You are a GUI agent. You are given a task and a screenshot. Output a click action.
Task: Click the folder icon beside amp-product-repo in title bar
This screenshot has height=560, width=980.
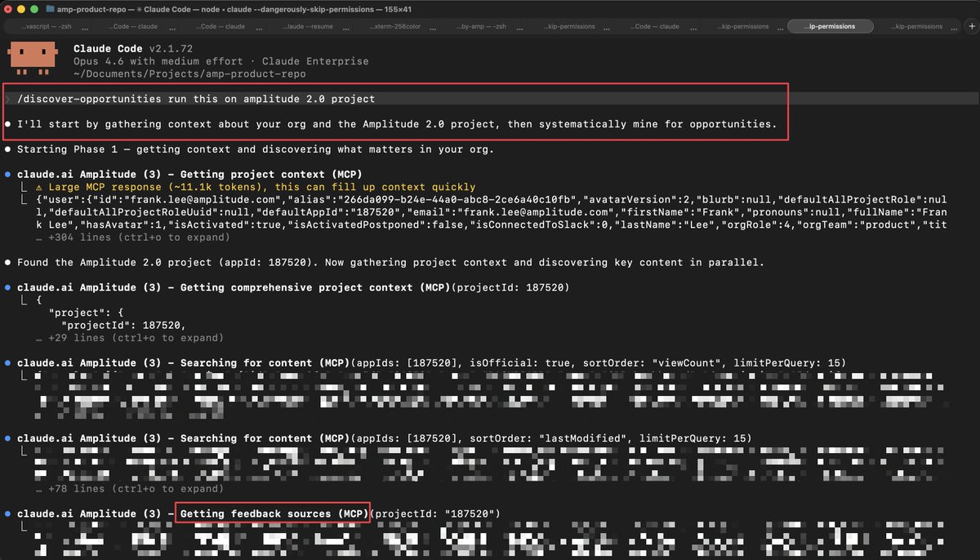tap(51, 8)
